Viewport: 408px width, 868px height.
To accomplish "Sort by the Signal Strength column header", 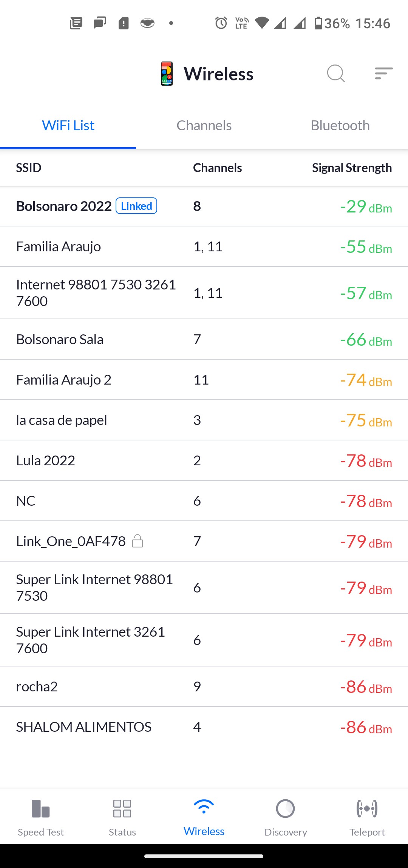I will (x=352, y=168).
